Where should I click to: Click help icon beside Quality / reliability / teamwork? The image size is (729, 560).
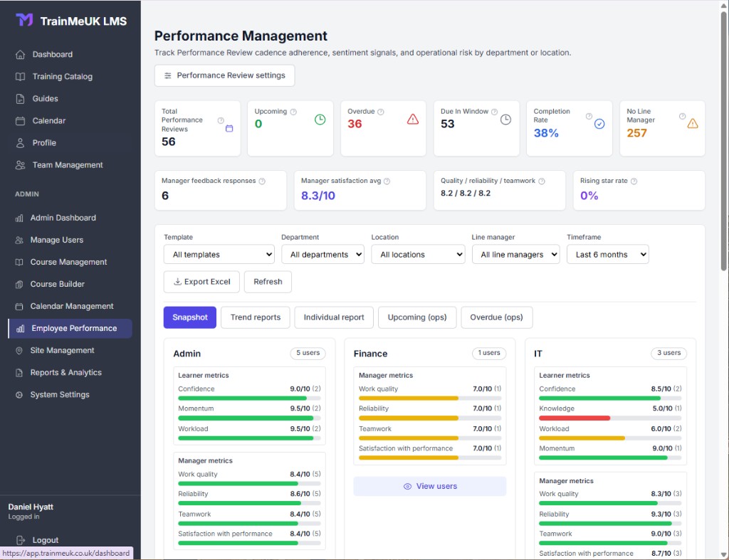(x=542, y=181)
